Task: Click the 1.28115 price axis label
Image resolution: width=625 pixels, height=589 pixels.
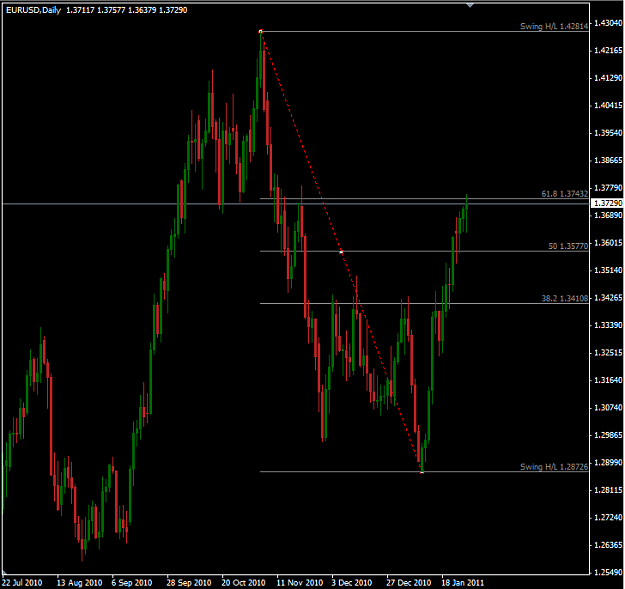Action: click(608, 490)
